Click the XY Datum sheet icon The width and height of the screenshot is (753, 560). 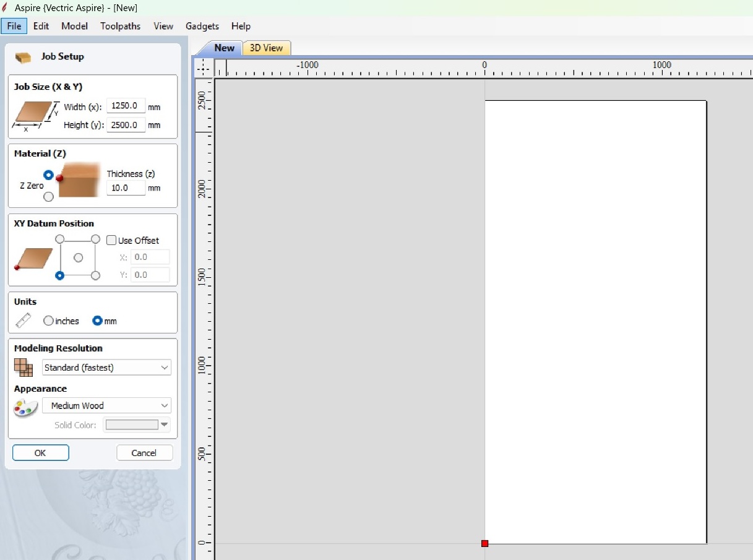(x=33, y=258)
